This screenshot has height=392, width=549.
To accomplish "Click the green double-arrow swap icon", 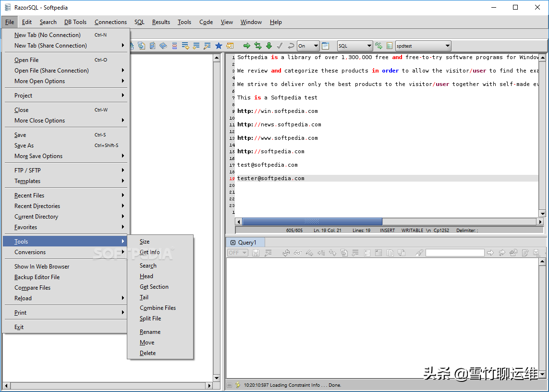I will tap(258, 46).
